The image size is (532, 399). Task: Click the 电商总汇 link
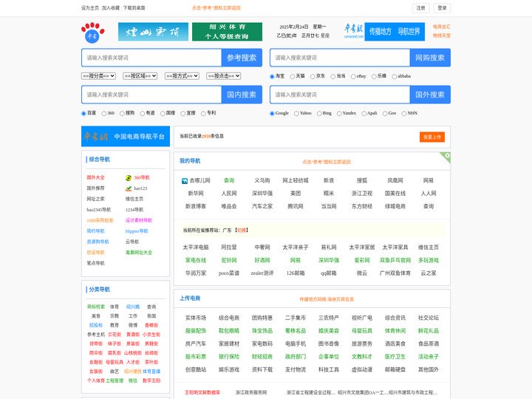click(441, 27)
